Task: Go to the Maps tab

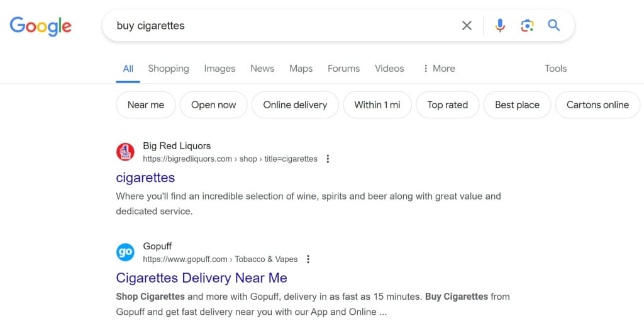Action: coord(301,69)
